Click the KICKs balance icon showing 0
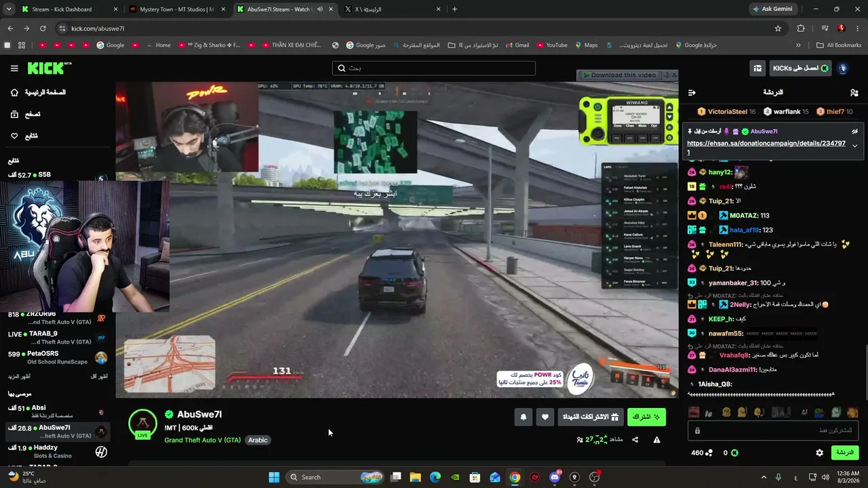868x488 pixels. [731, 453]
